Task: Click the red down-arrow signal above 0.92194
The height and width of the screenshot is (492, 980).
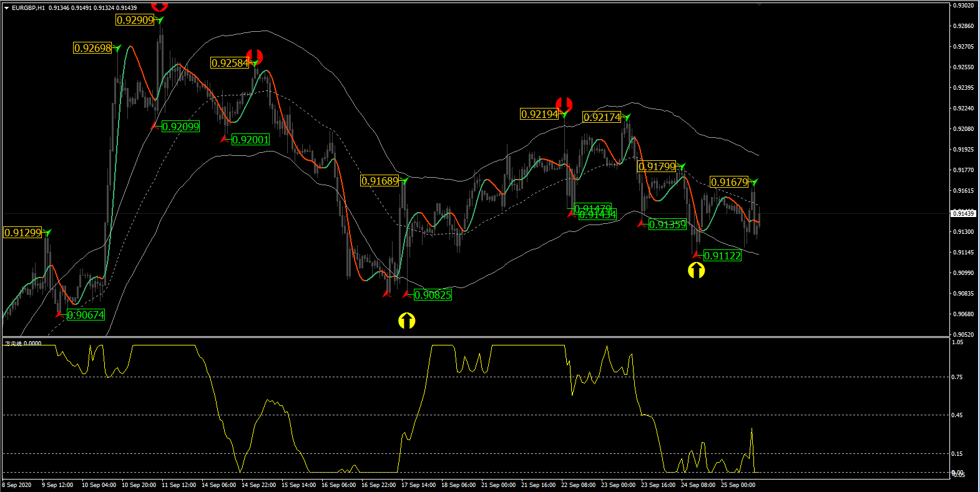Action: [x=564, y=104]
